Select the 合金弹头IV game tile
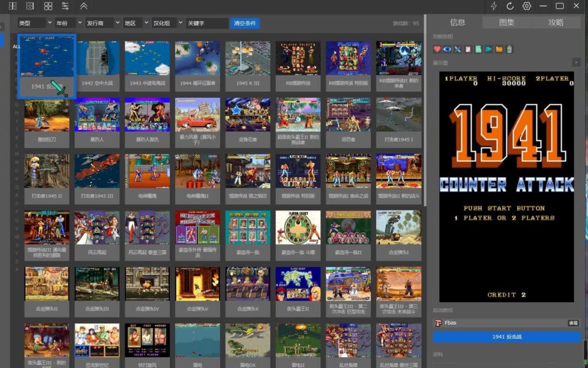Image resolution: width=588 pixels, height=368 pixels. point(148,292)
